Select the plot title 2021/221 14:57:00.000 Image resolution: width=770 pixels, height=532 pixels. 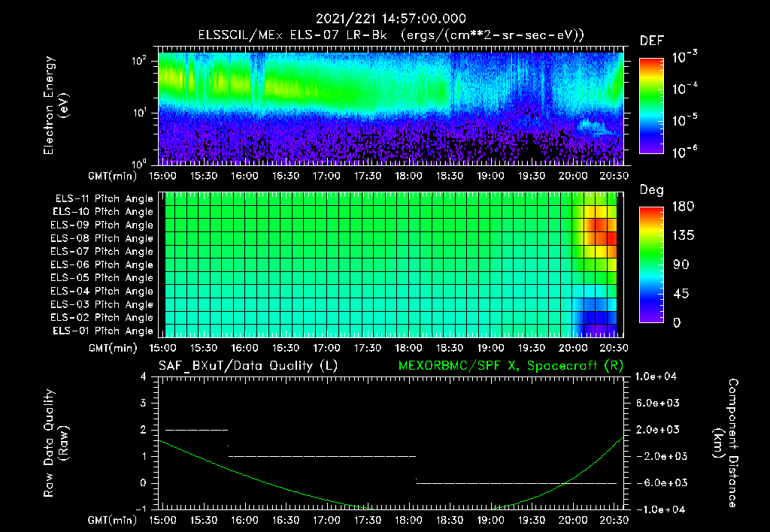391,19
